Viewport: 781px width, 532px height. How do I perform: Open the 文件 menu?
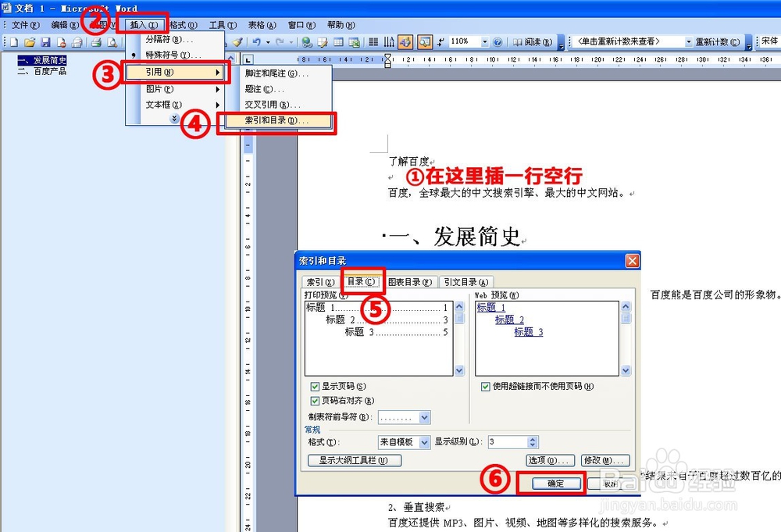tap(25, 25)
